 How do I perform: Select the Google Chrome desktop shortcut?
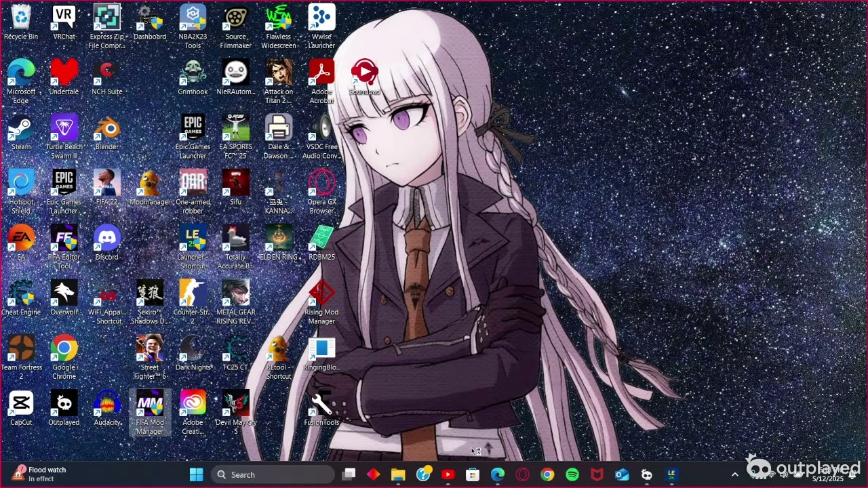pyautogui.click(x=64, y=357)
